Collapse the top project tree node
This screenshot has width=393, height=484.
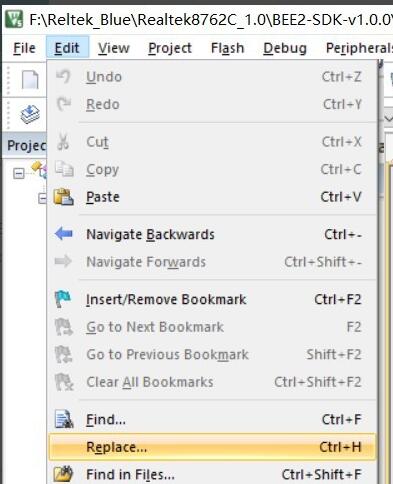click(19, 173)
